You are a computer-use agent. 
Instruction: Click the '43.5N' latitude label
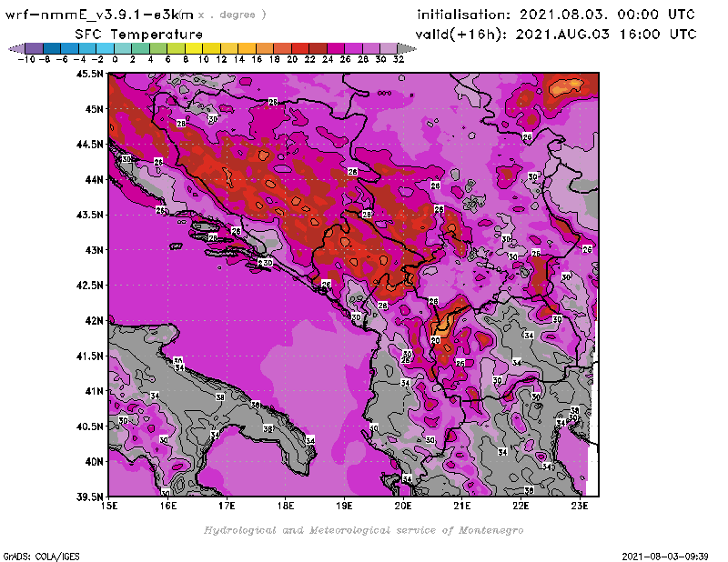(x=89, y=215)
